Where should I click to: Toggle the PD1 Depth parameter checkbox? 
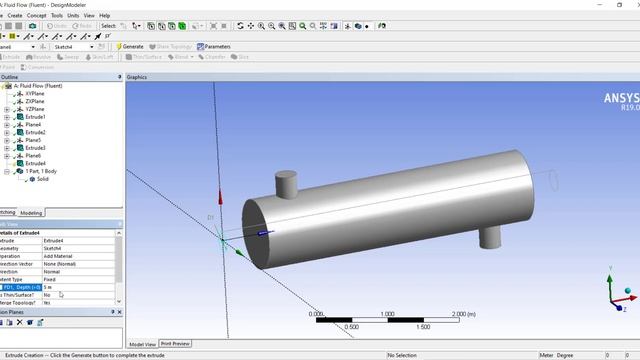click(x=1, y=287)
